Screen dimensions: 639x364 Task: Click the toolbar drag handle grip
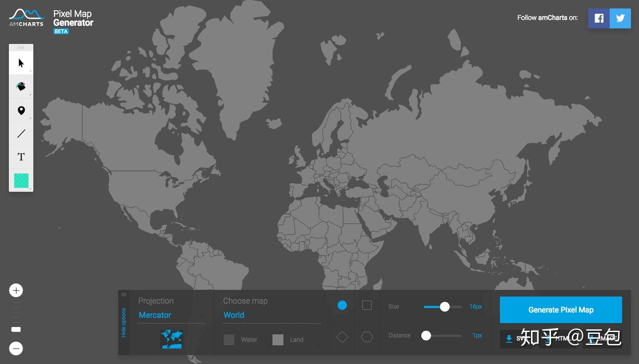[x=21, y=47]
